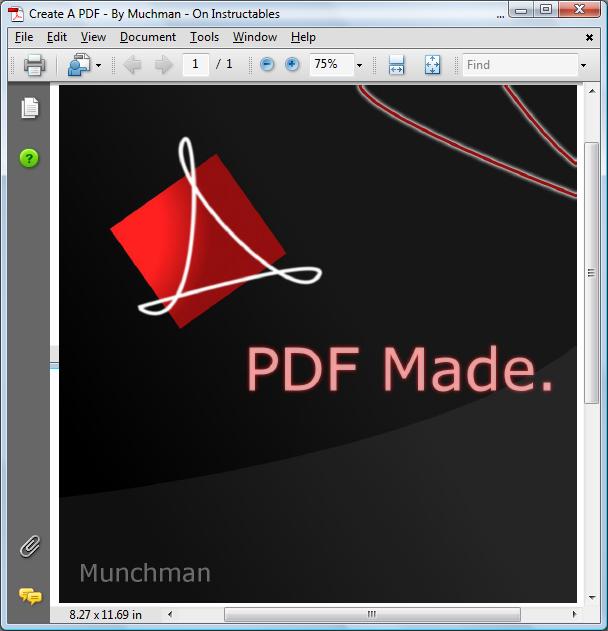
Task: Open the Pages panel icon in sidebar
Action: (x=29, y=108)
